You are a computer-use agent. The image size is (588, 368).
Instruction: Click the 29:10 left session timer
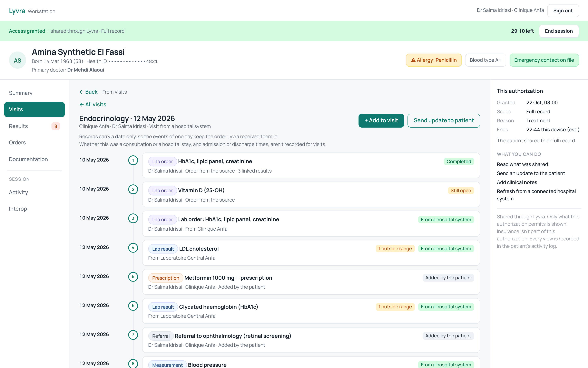pos(522,31)
